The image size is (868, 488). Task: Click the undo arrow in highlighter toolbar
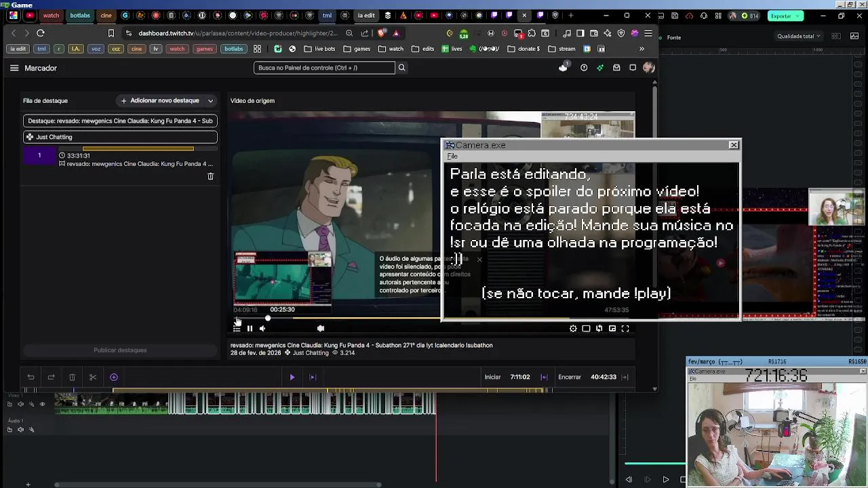tap(31, 378)
